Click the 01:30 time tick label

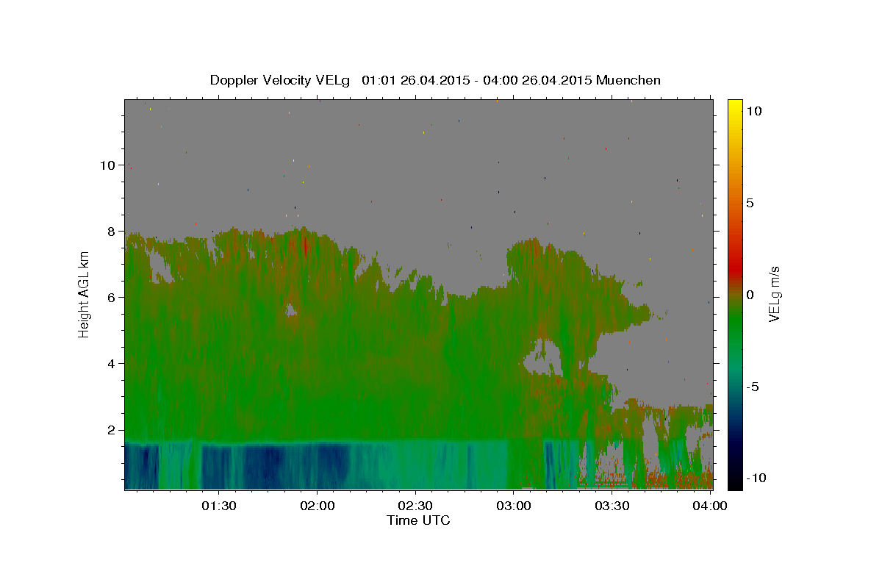coord(219,506)
